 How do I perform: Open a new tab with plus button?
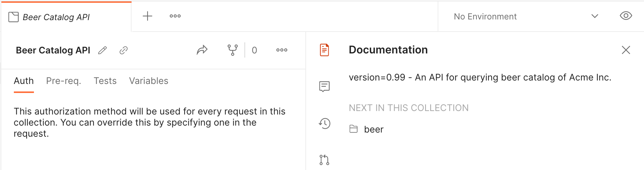point(147,16)
